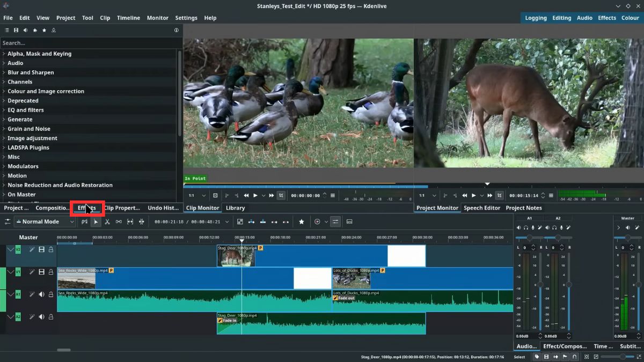This screenshot has height=362, width=644.
Task: Click the fit zoom icon in status bar
Action: point(587,357)
